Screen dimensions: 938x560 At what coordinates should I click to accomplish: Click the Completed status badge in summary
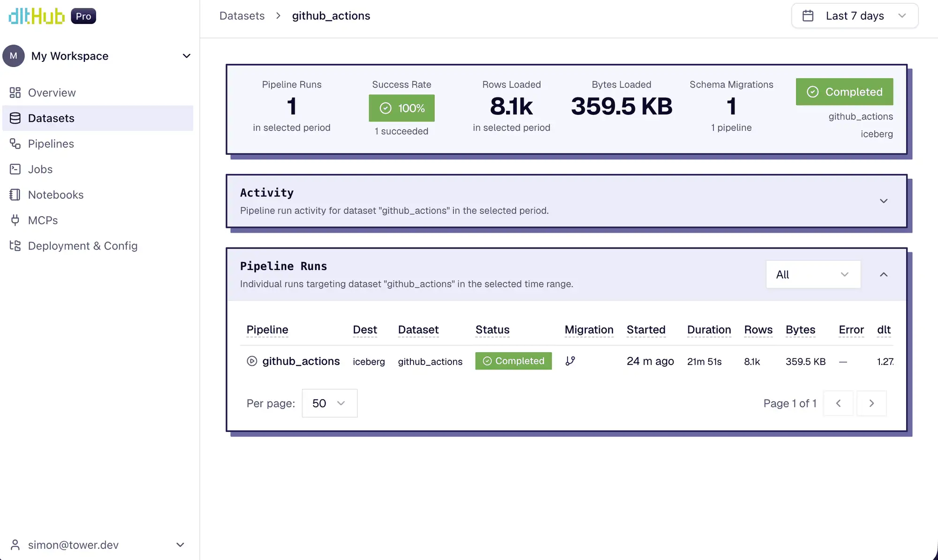844,92
